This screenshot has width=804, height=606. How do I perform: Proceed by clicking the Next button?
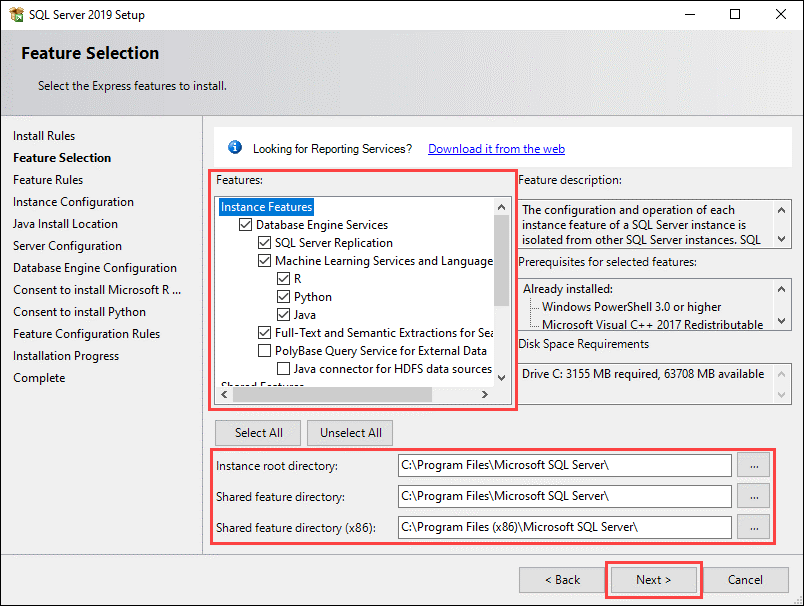(653, 579)
